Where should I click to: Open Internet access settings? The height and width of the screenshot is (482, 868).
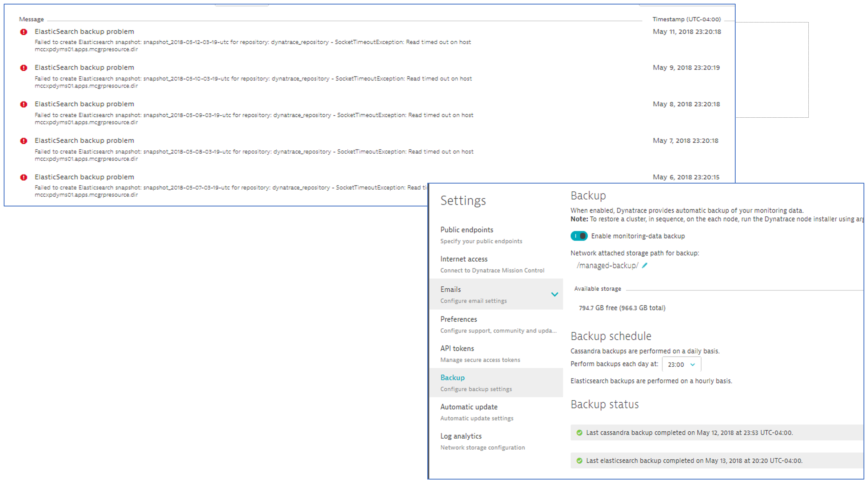[x=464, y=259]
